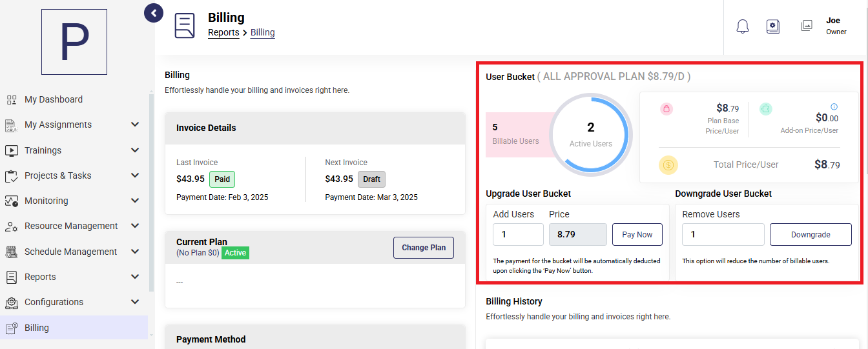This screenshot has width=868, height=349.
Task: Open the notifications bell
Action: tap(743, 26)
